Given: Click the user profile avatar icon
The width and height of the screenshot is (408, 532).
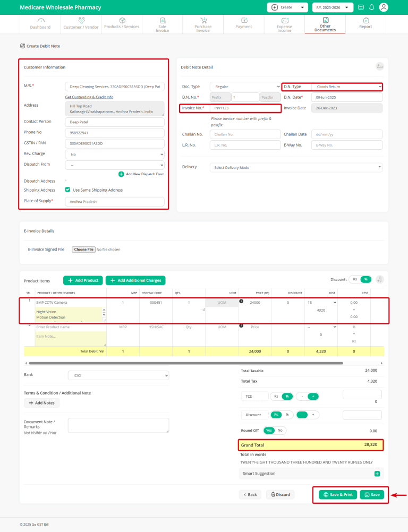Looking at the screenshot, I should tap(384, 7).
